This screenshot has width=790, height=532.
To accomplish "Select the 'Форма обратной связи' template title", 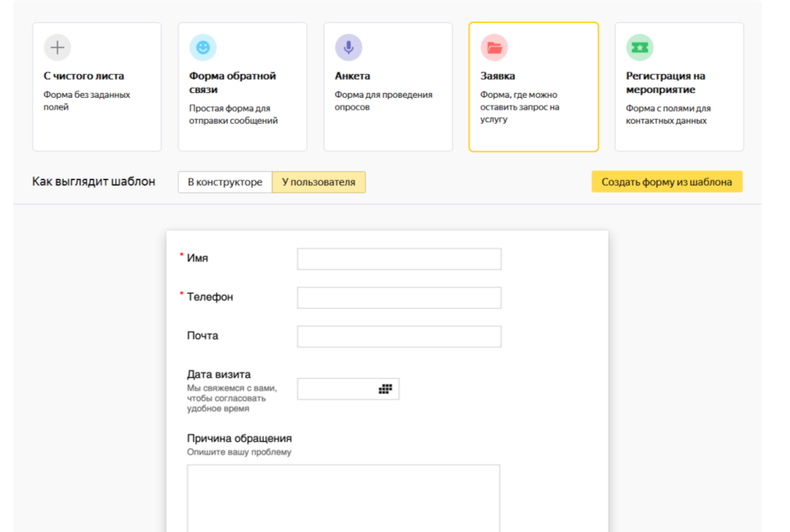I will [x=232, y=83].
